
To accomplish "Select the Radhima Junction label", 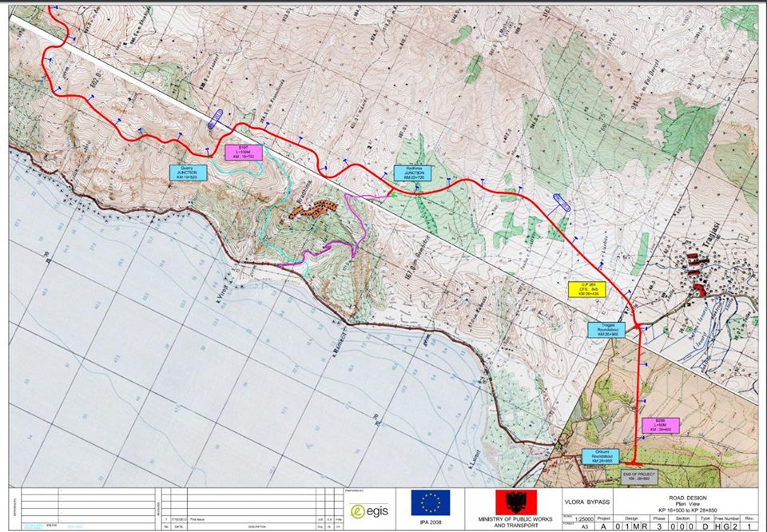I will click(x=412, y=173).
